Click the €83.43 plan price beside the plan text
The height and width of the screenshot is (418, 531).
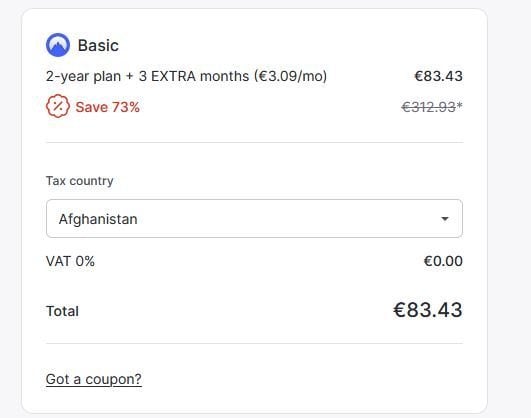pyautogui.click(x=439, y=76)
